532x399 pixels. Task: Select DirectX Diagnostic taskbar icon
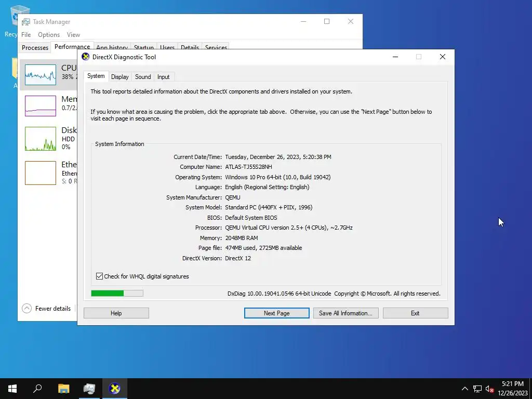point(115,389)
